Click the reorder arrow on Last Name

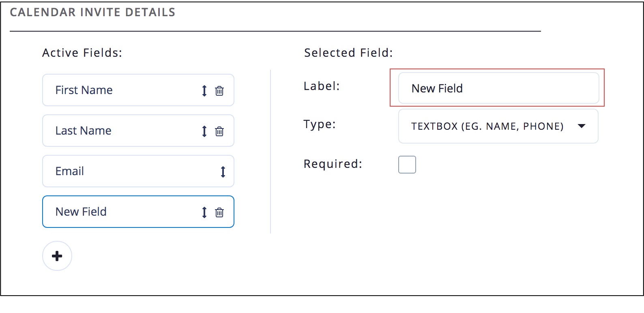tap(204, 131)
